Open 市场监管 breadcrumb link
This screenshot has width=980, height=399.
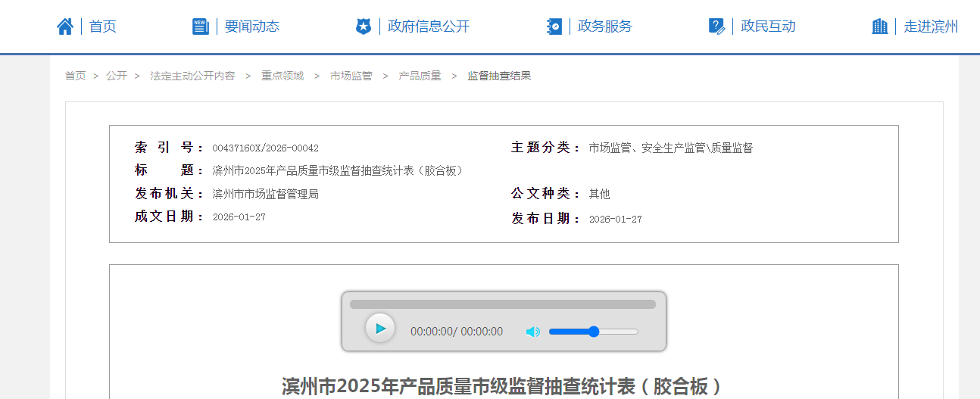[351, 76]
